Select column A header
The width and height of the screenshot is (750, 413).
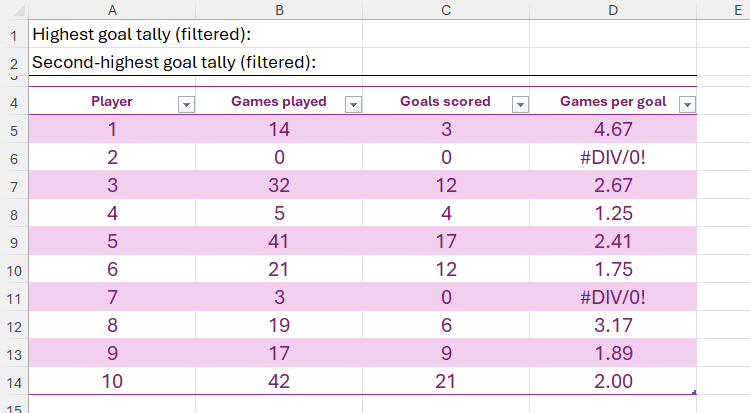pyautogui.click(x=112, y=9)
